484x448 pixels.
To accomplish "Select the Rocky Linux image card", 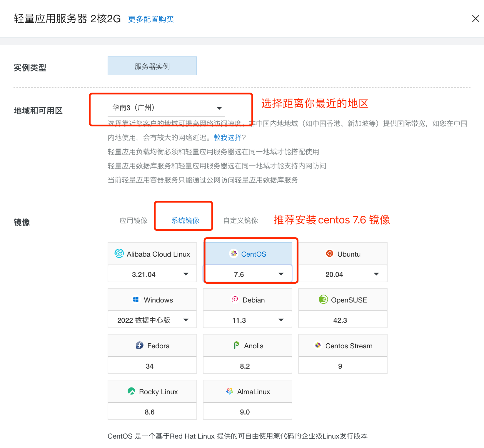I will point(152,391).
